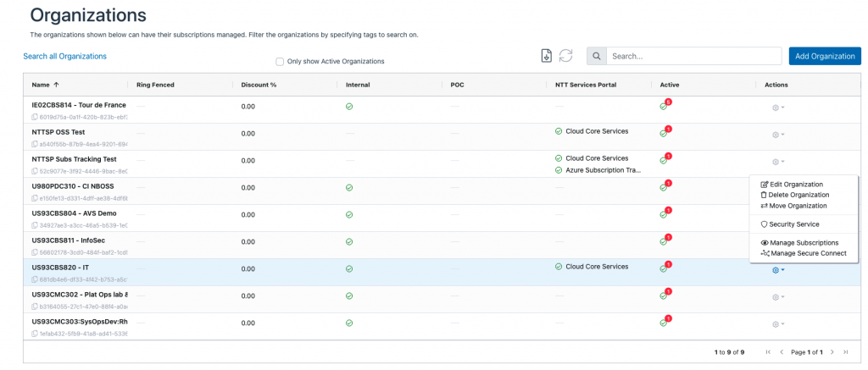This screenshot has height=370, width=868.
Task: Open Search all Organizations link
Action: (64, 56)
